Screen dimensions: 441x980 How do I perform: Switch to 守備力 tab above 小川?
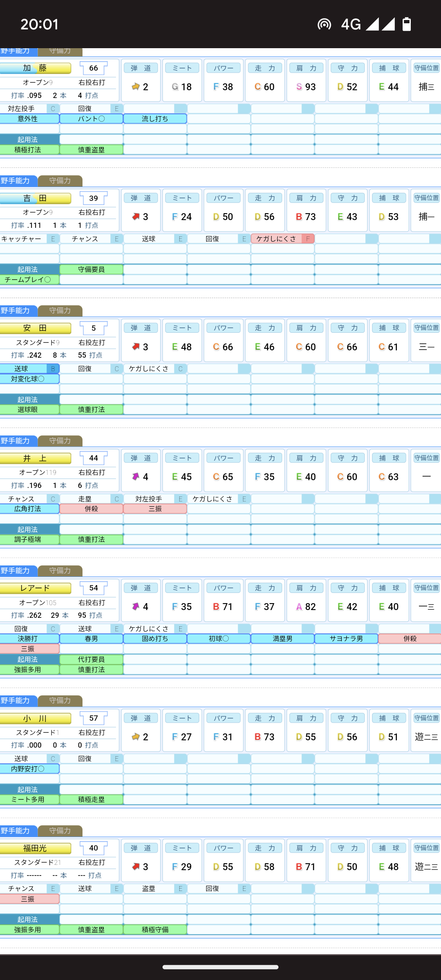coord(60,701)
